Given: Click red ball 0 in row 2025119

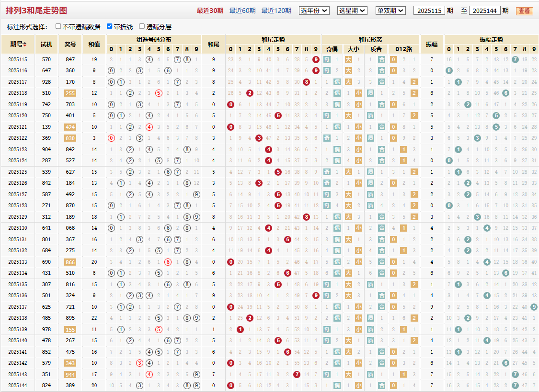Looking at the screenshot, I should (230, 104).
